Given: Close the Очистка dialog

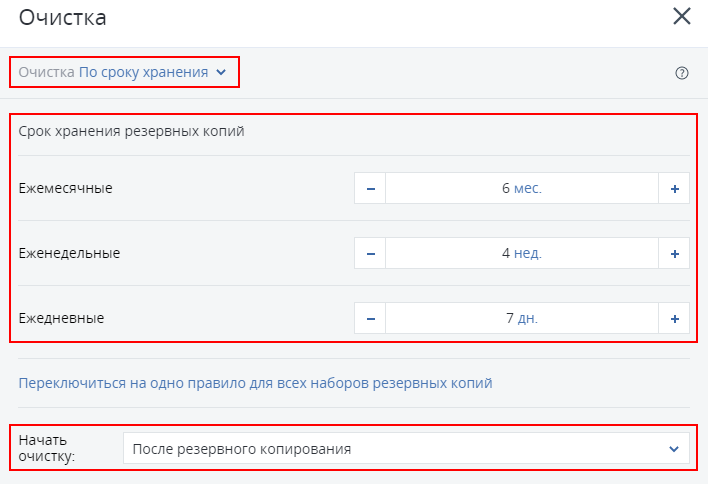Looking at the screenshot, I should [682, 16].
